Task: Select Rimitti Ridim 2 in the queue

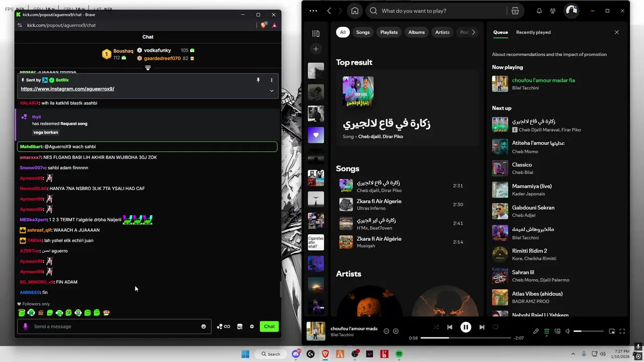Action: (556, 254)
